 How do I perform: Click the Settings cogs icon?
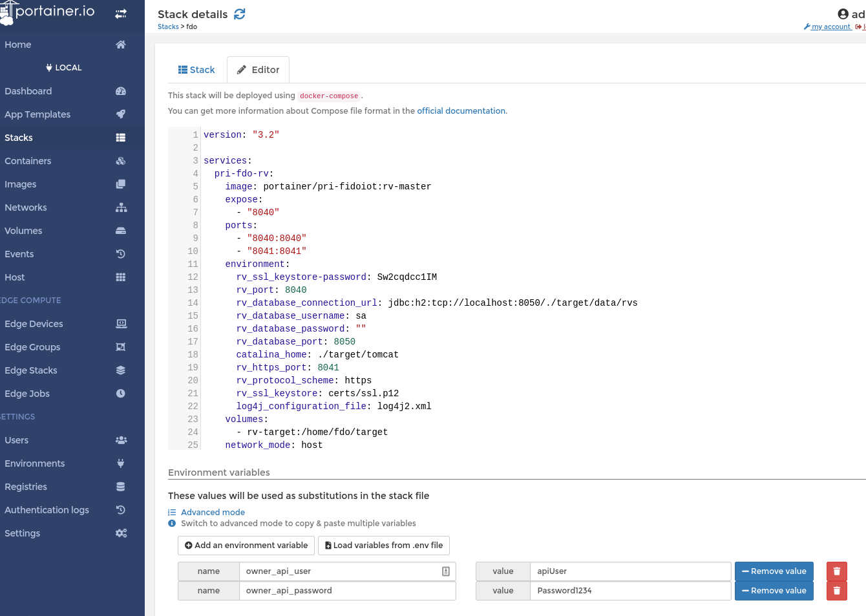click(x=121, y=533)
